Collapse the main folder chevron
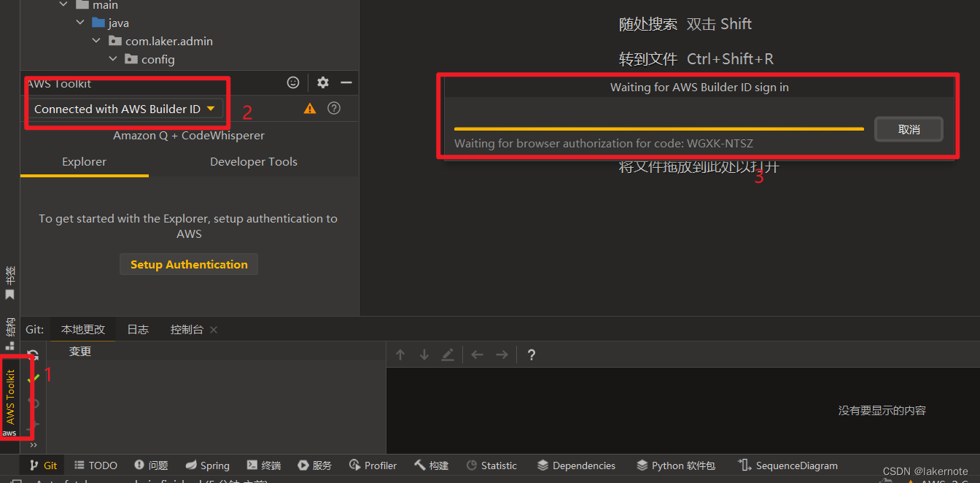980x483 pixels. point(63,5)
